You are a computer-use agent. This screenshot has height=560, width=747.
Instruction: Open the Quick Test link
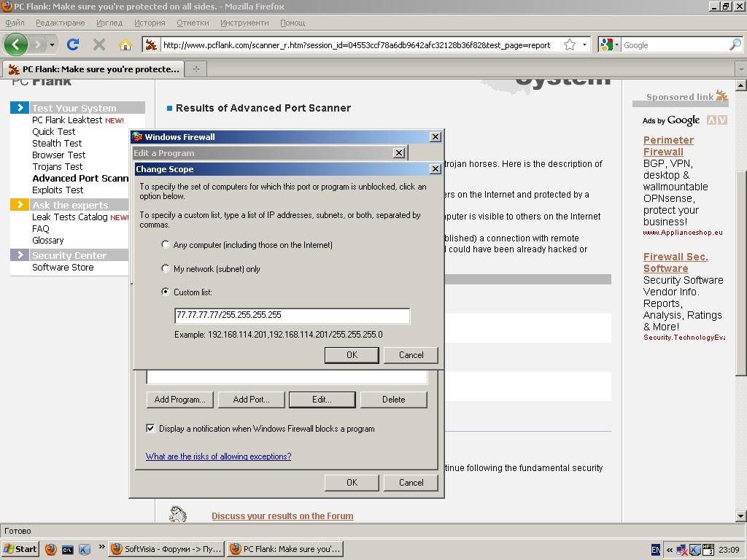[53, 131]
